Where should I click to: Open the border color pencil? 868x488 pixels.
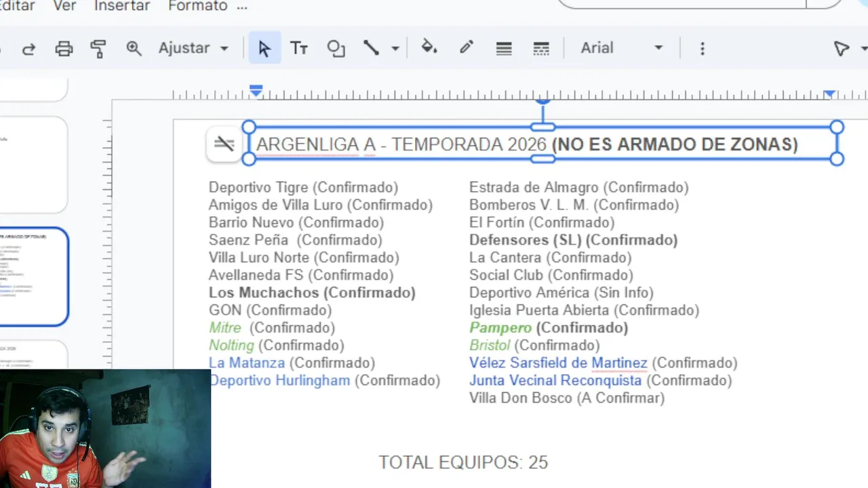pyautogui.click(x=467, y=47)
